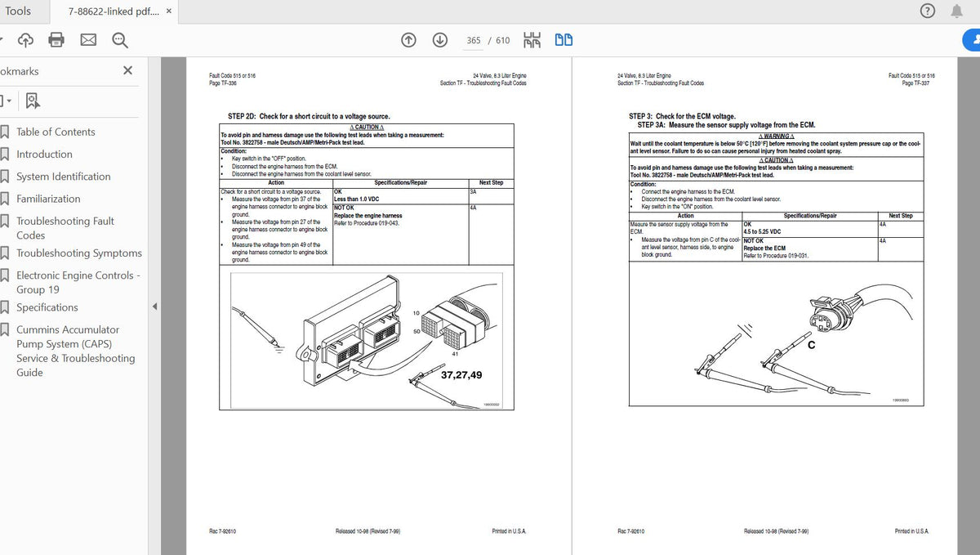
Task: Open the Table of Contents bookmark
Action: pyautogui.click(x=56, y=132)
